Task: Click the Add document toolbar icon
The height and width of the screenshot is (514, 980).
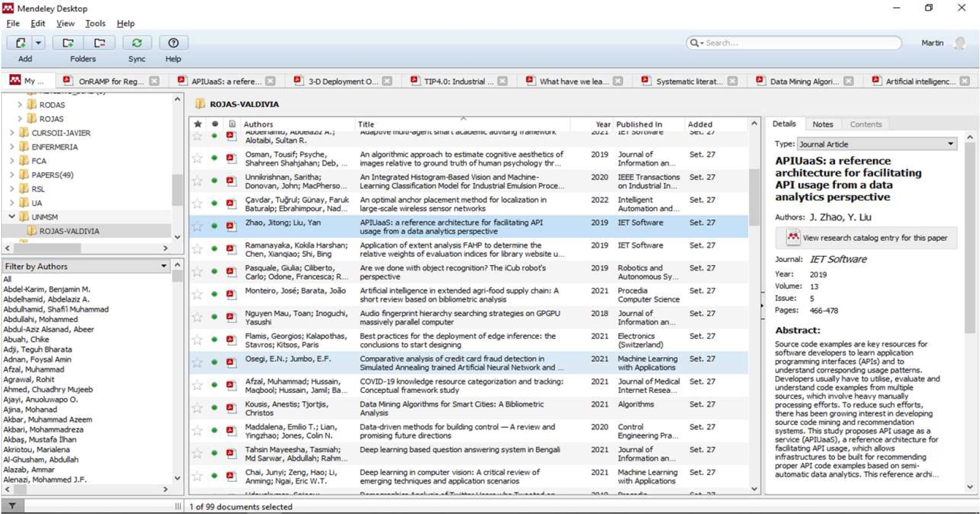Action: point(21,43)
